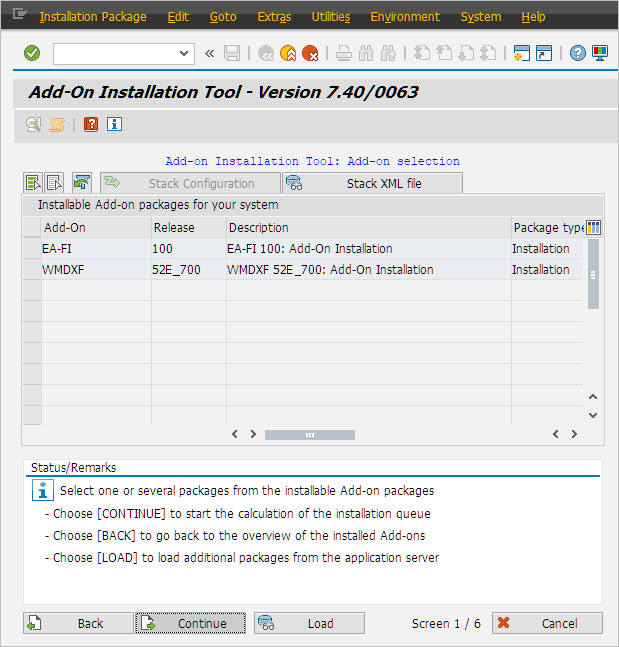Click the red Cancel icon in toolbar

click(310, 53)
